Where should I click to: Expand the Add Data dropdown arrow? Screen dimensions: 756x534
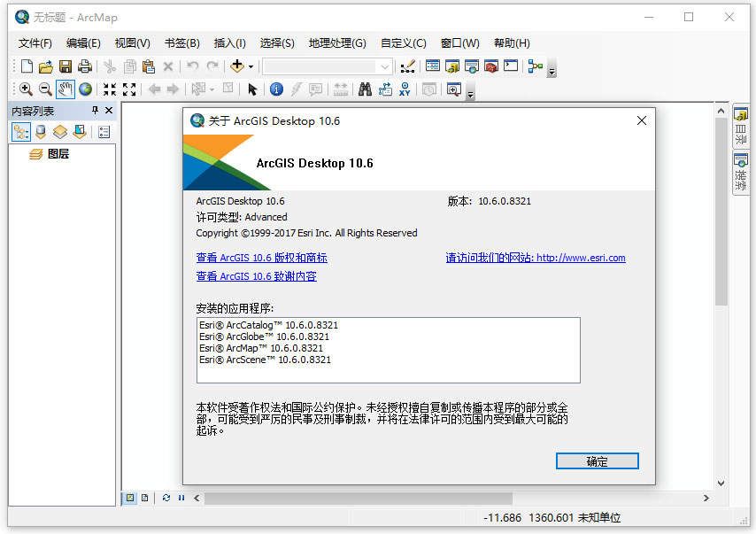250,66
